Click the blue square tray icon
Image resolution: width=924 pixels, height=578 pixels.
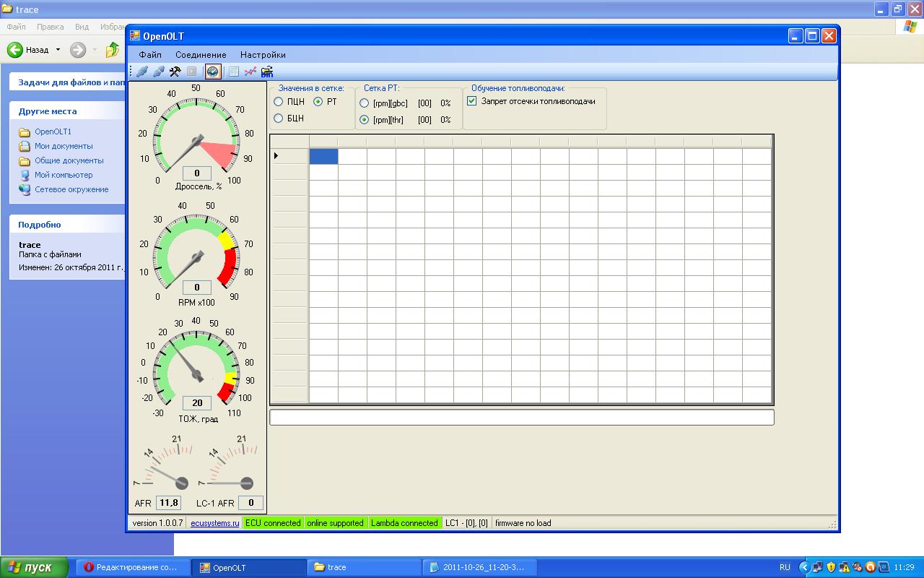click(x=884, y=567)
